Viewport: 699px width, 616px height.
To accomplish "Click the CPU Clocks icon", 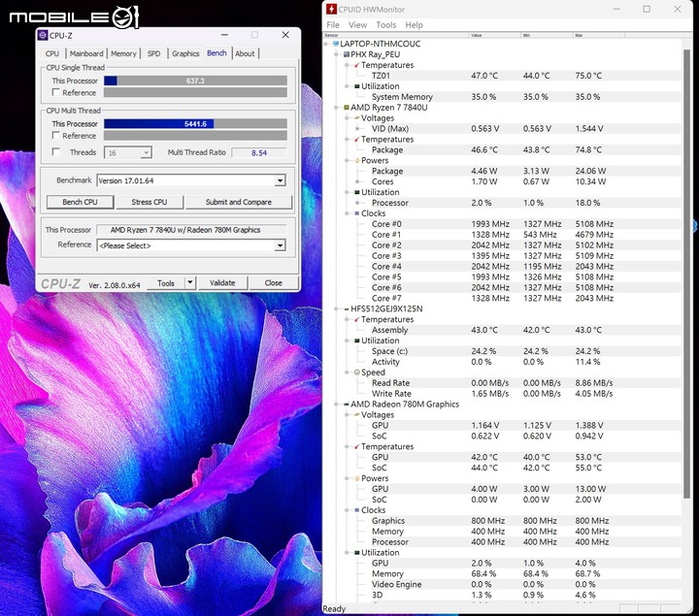I will (357, 213).
